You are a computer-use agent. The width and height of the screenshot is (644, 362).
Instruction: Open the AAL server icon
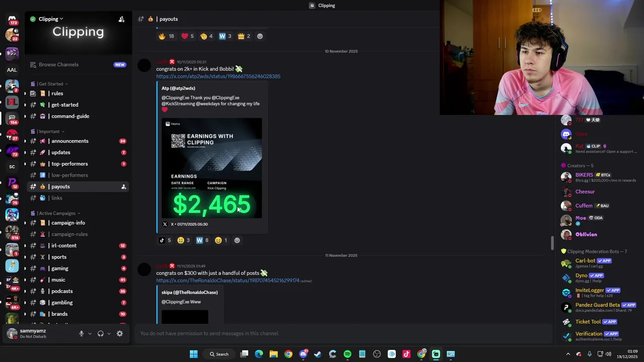[x=12, y=70]
